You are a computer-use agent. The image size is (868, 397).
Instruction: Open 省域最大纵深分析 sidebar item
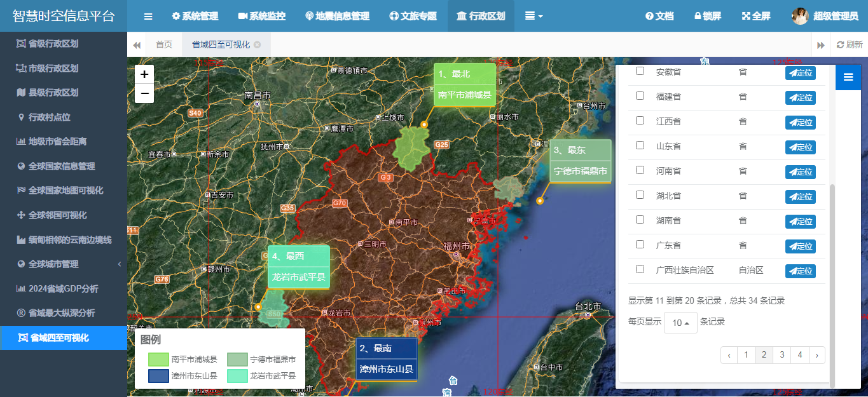coord(64,313)
